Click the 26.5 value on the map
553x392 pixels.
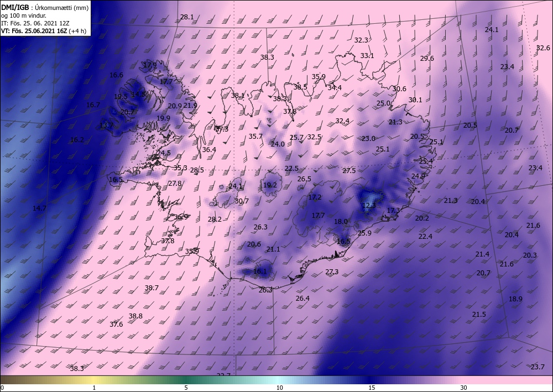[x=304, y=179]
